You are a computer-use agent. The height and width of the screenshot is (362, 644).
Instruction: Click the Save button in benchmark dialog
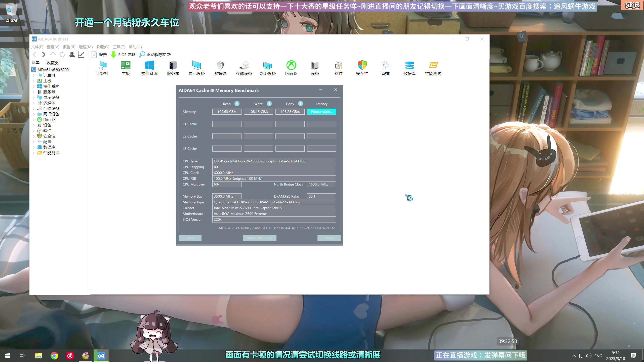[x=190, y=238]
